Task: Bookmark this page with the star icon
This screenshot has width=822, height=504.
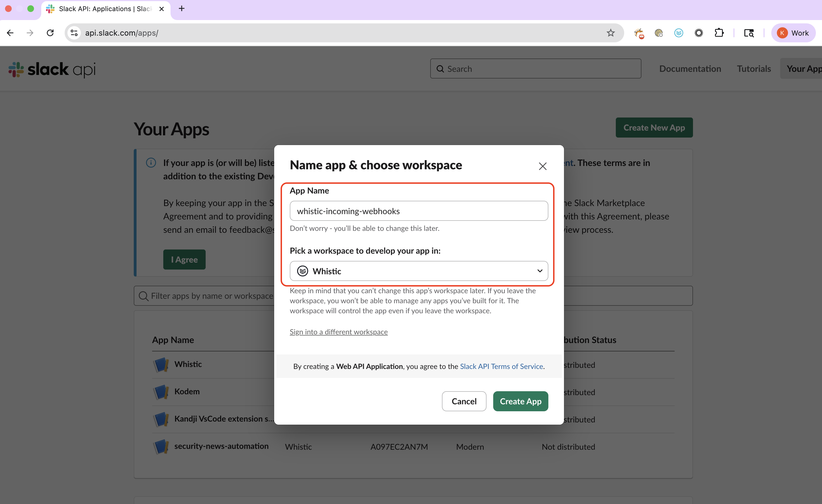Action: (x=611, y=33)
